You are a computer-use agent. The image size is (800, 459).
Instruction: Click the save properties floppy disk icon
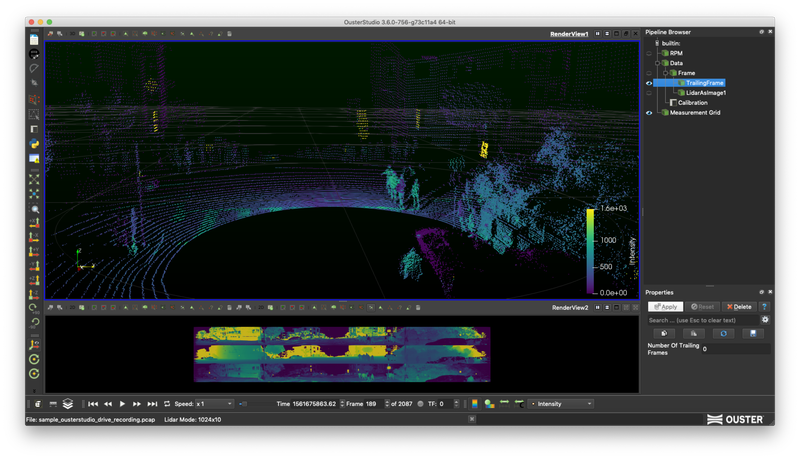point(752,333)
